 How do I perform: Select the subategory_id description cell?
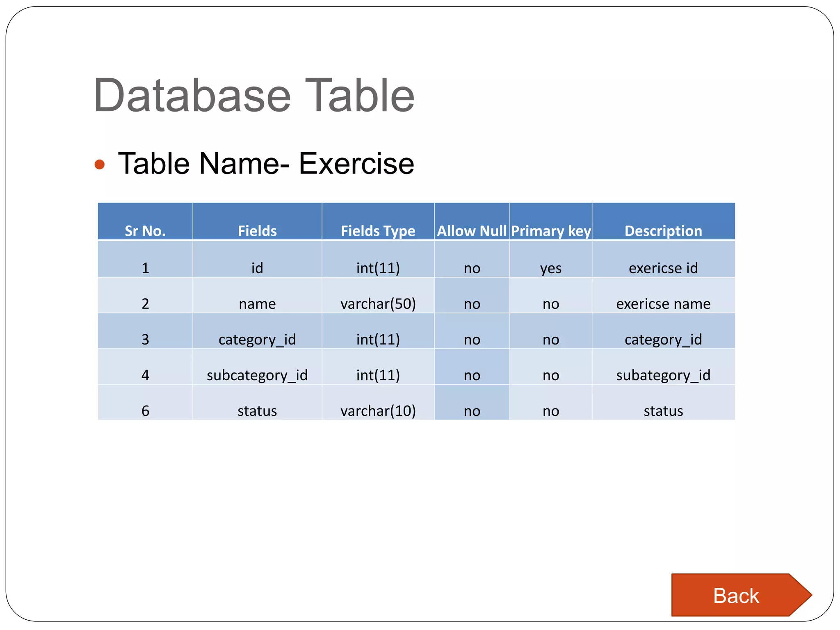663,375
